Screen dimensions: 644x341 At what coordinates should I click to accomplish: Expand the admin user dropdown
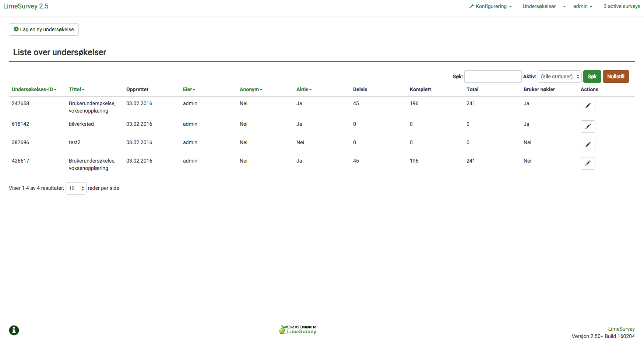click(583, 6)
